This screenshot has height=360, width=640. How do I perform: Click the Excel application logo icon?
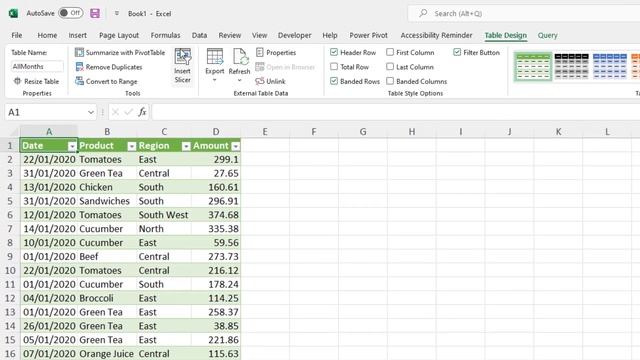click(13, 13)
